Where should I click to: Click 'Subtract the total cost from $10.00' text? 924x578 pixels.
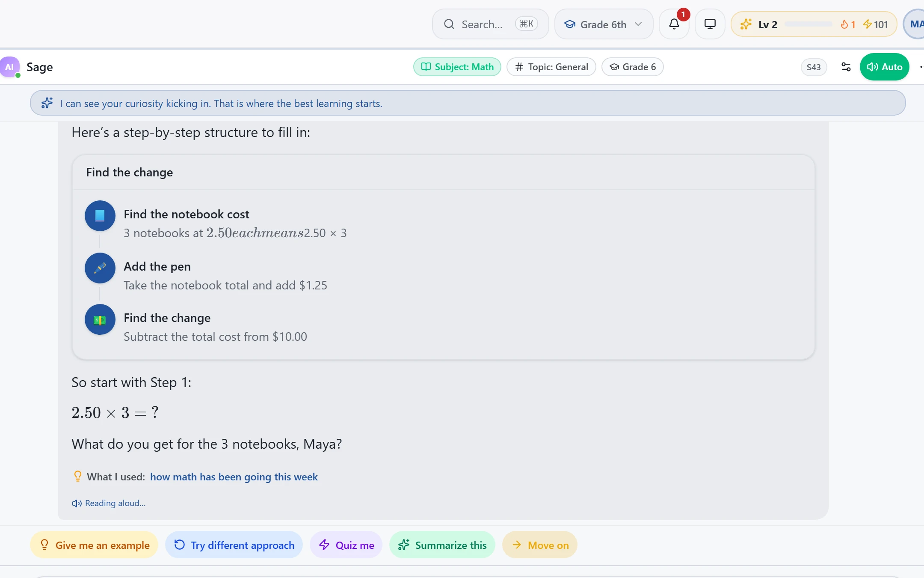215,337
